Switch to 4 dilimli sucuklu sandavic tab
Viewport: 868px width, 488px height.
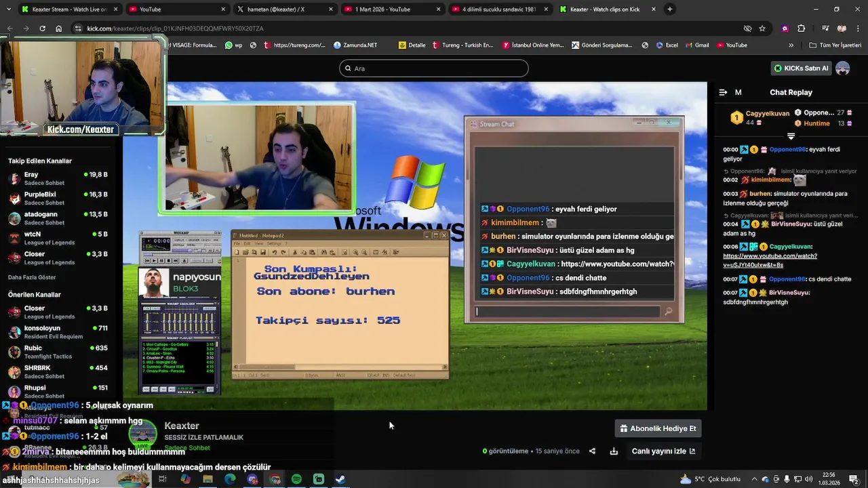click(x=500, y=9)
